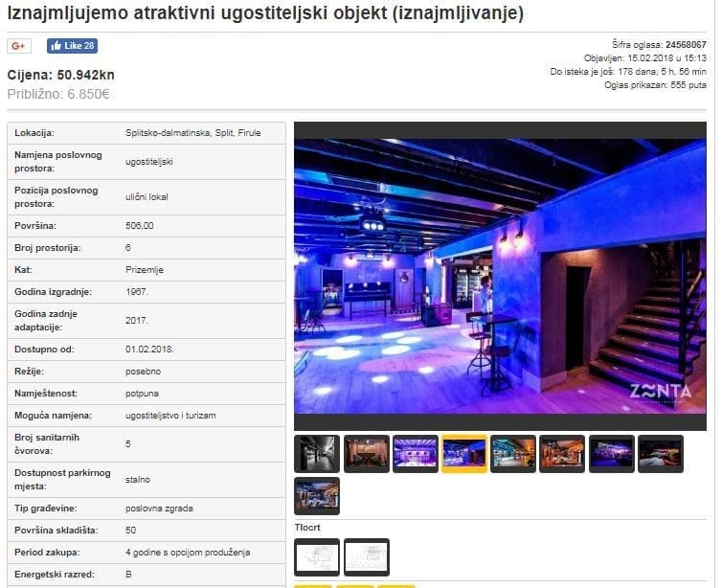This screenshot has width=722, height=588.
Task: Click the Google Plus share button
Action: pos(19,46)
